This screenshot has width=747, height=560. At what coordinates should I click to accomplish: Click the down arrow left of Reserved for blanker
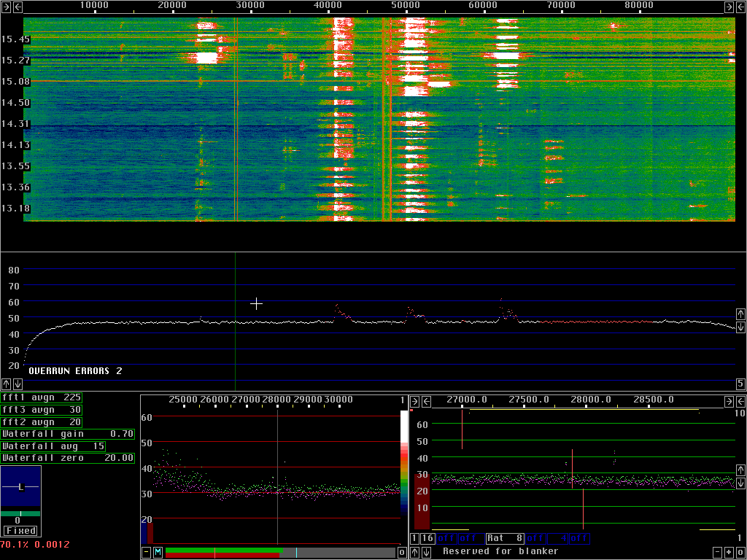pos(426,553)
